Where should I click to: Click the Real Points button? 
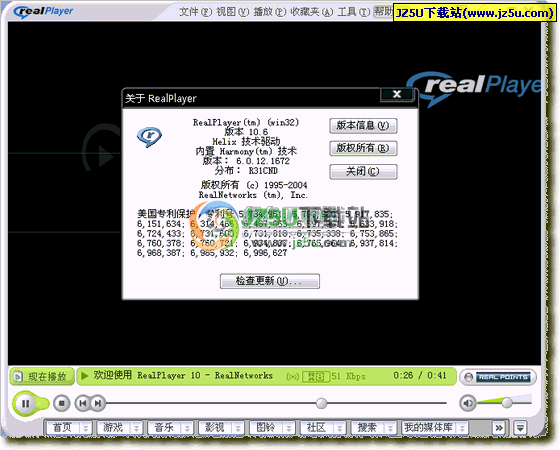click(499, 377)
